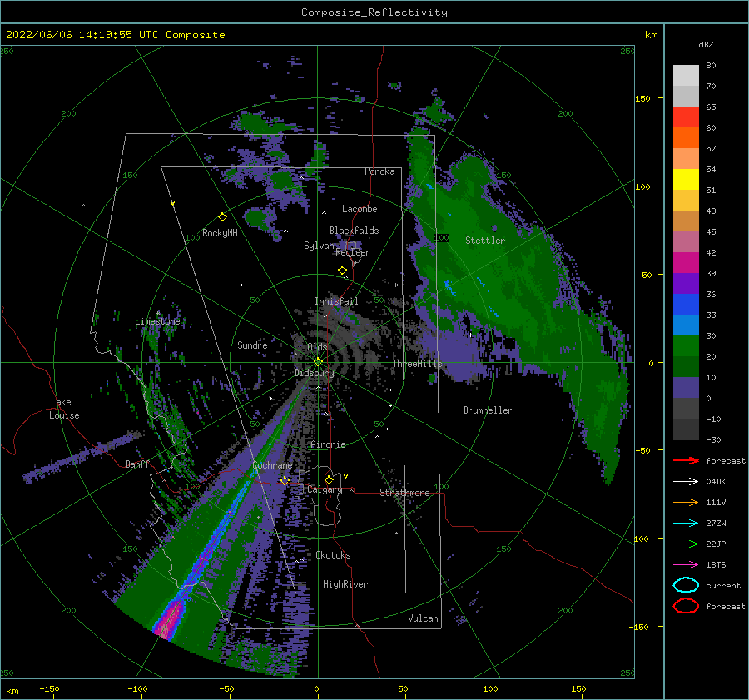The image size is (749, 700).
Task: Click the Olds city label
Action: (317, 347)
